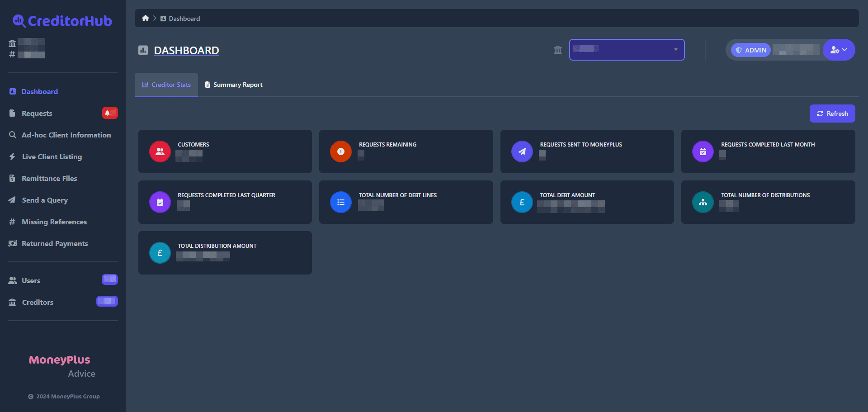The width and height of the screenshot is (868, 412).
Task: Open the Creditors page
Action: click(31, 302)
